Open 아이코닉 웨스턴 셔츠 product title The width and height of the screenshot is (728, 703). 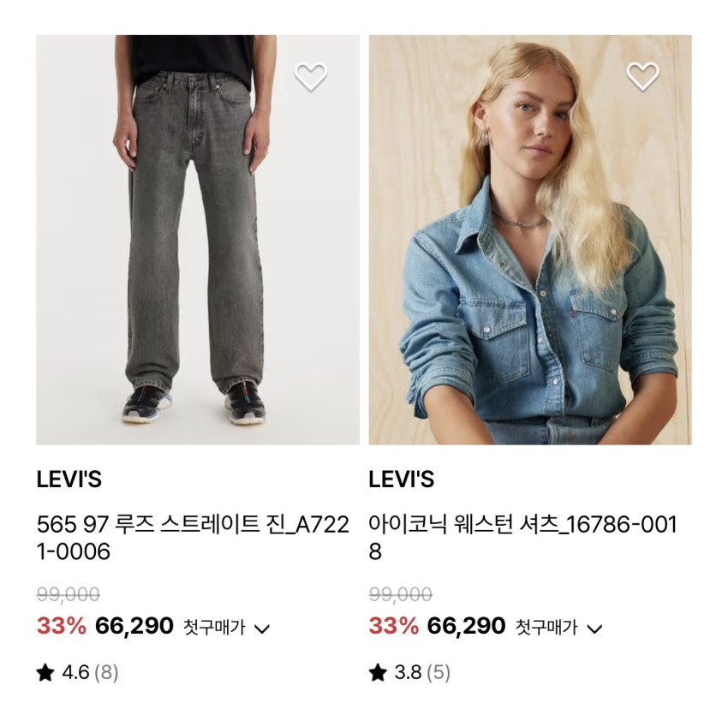coord(522,539)
